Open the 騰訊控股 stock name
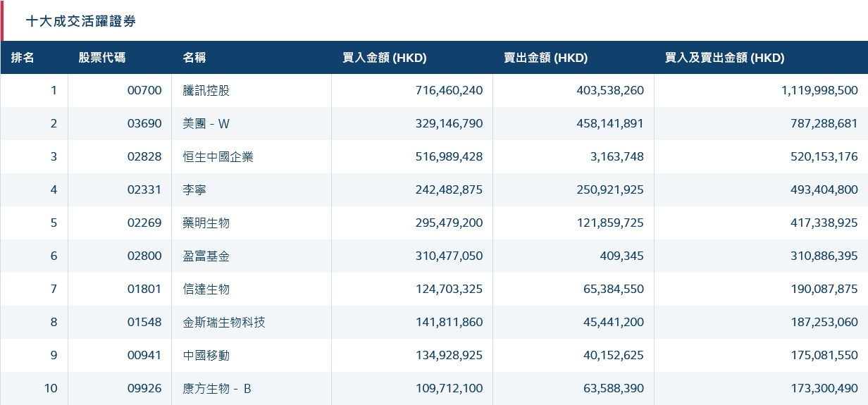 tap(206, 91)
